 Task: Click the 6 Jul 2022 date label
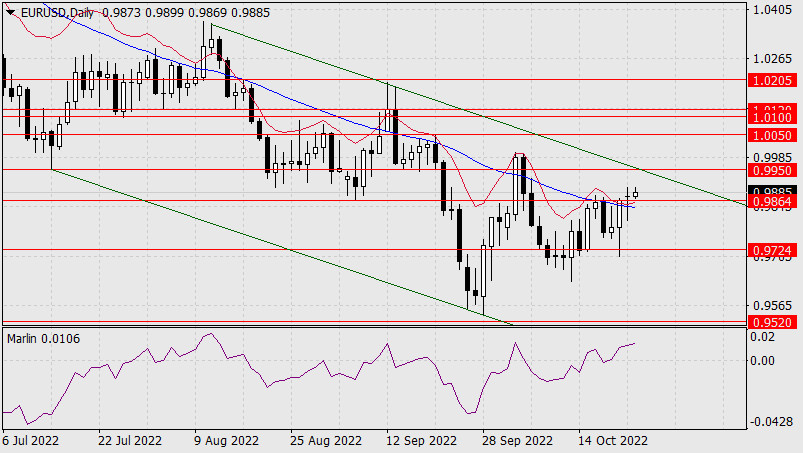[x=30, y=441]
